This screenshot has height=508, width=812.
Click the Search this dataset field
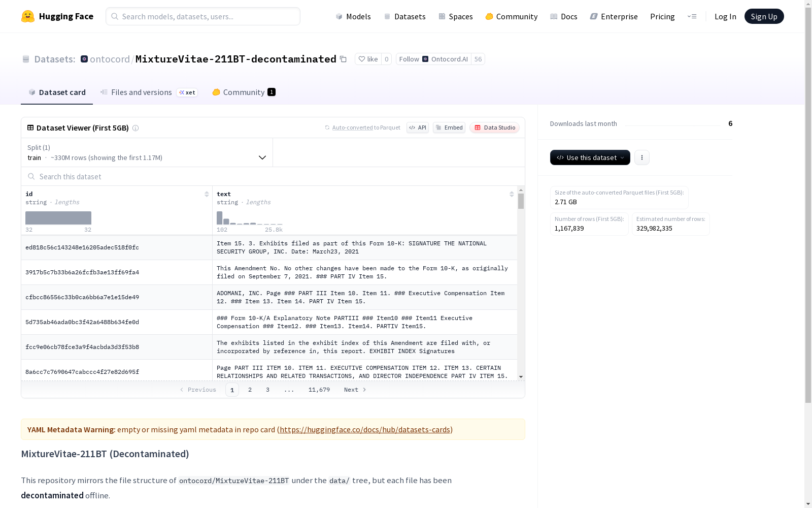[x=273, y=176]
